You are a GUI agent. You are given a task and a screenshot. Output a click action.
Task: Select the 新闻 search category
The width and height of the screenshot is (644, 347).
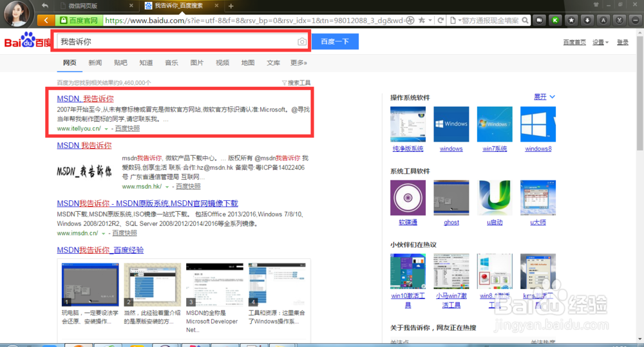95,62
